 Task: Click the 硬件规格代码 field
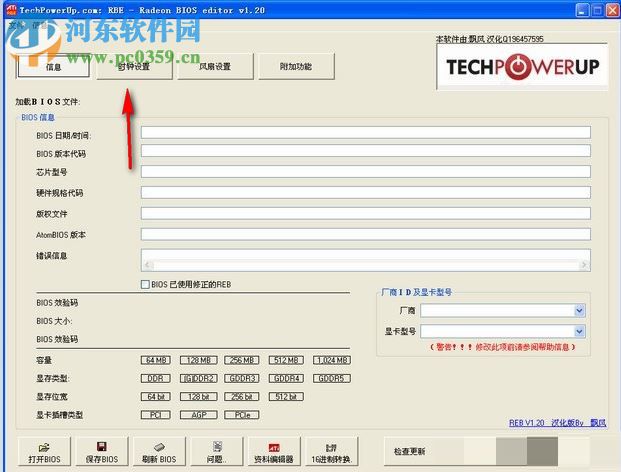[x=366, y=192]
